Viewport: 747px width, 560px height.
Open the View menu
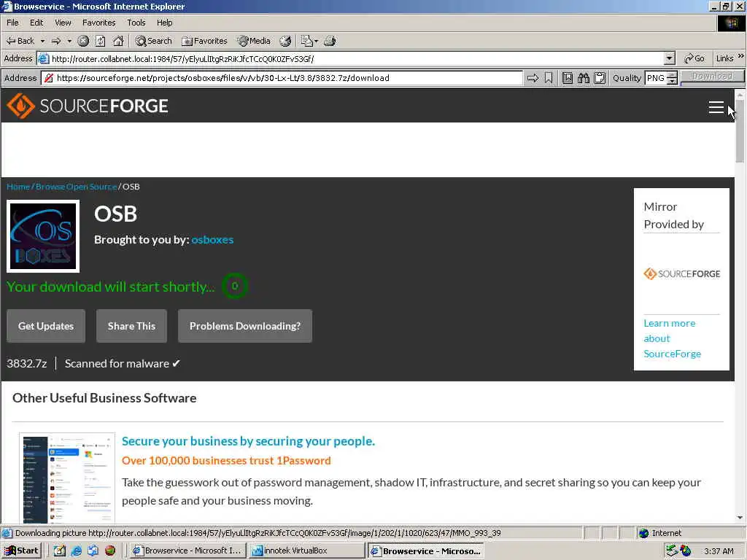[63, 23]
